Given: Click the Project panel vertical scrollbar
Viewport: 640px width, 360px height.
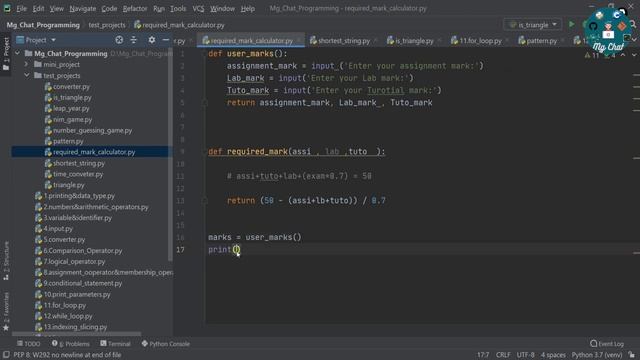Looking at the screenshot, I should point(170,155).
